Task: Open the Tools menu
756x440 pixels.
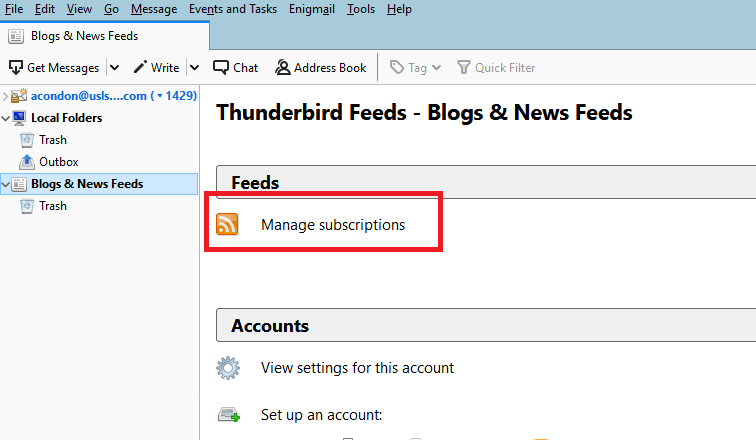Action: 361,9
